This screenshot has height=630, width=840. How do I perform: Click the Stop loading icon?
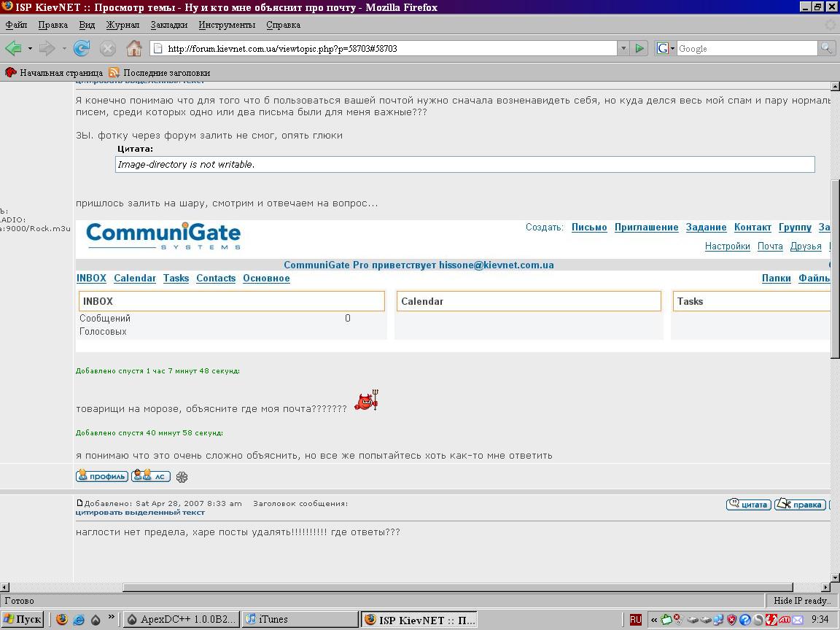pos(107,48)
